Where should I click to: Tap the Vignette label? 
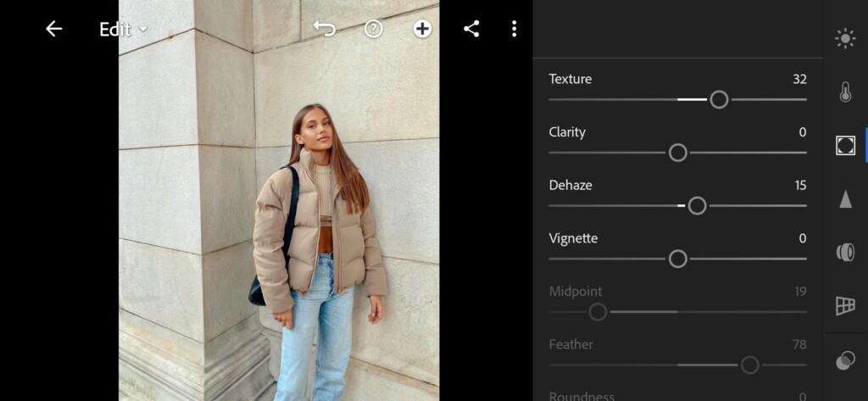[573, 239]
